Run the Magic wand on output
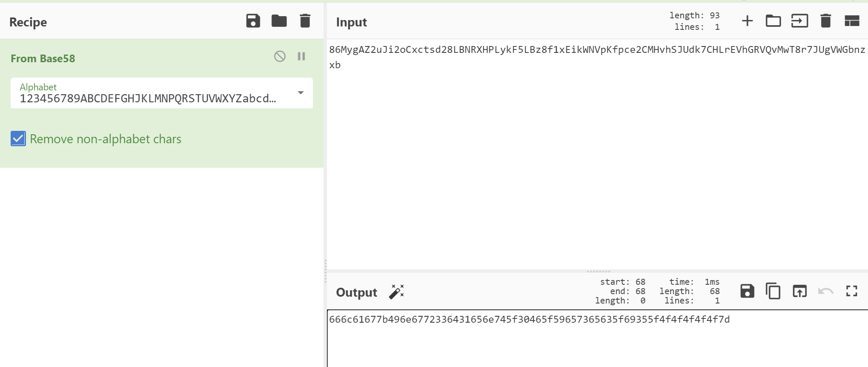Viewport: 868px width, 367px height. (x=396, y=292)
